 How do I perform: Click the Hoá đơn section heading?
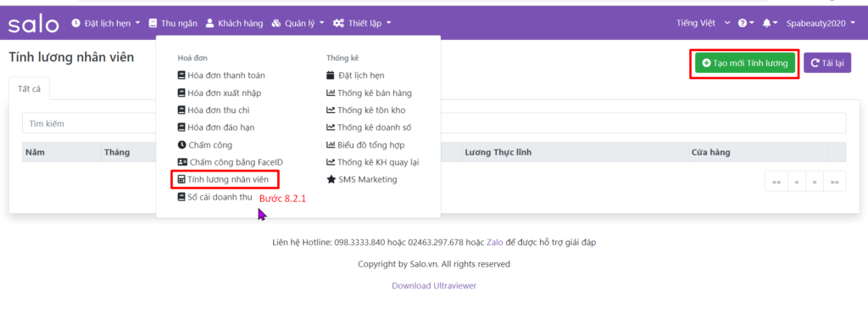192,58
